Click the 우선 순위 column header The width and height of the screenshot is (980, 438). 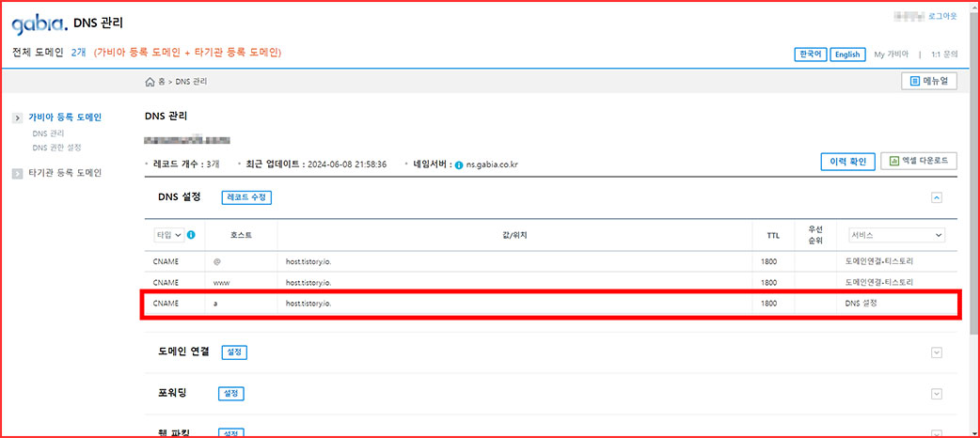(x=815, y=235)
